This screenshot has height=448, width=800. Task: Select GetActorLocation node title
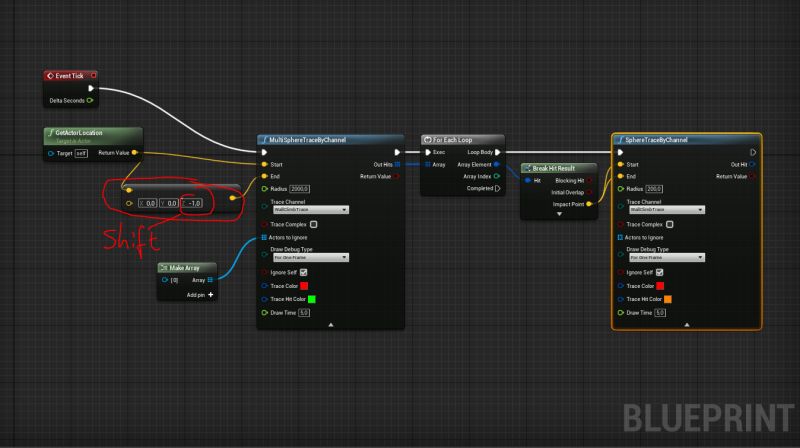[79, 132]
